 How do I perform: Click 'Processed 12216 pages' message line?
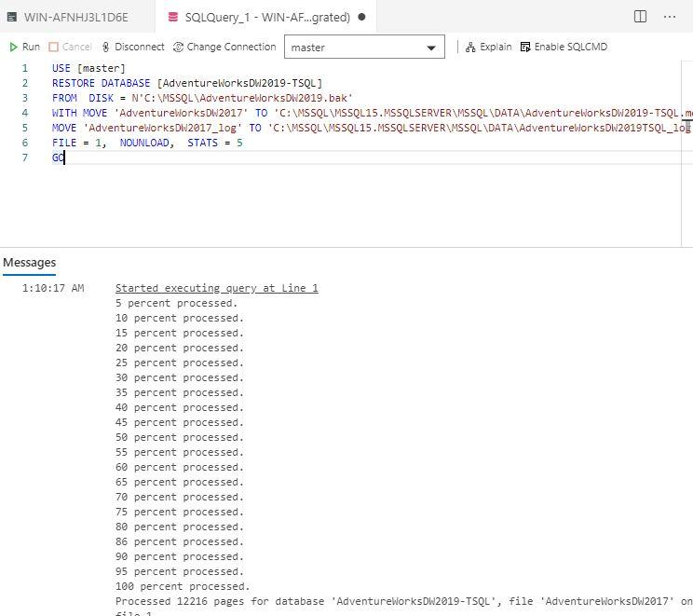403,601
